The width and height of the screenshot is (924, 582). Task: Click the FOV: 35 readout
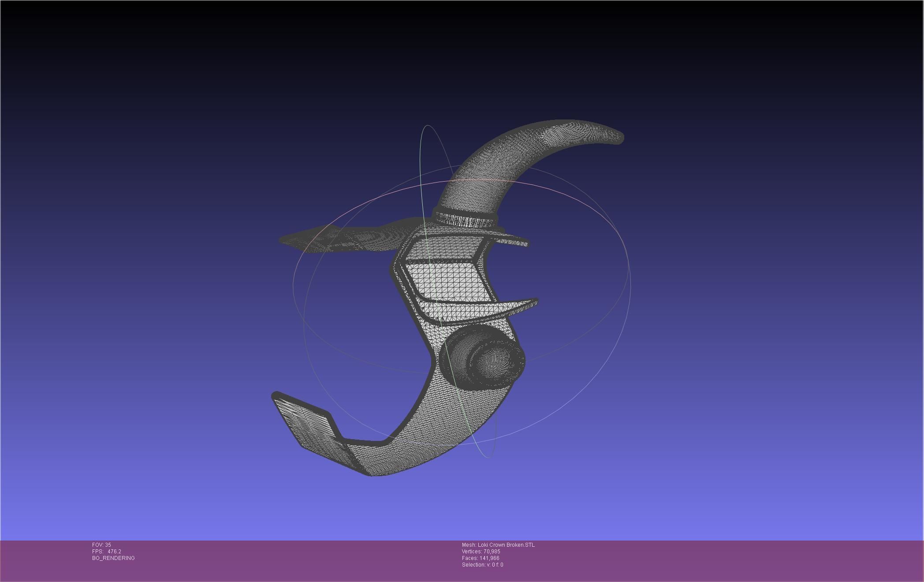point(101,545)
